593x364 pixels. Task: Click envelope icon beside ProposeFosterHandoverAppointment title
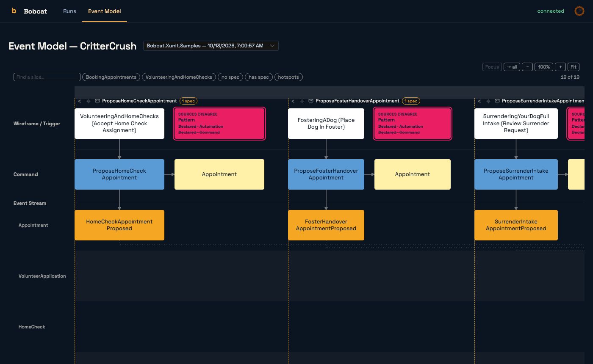311,101
